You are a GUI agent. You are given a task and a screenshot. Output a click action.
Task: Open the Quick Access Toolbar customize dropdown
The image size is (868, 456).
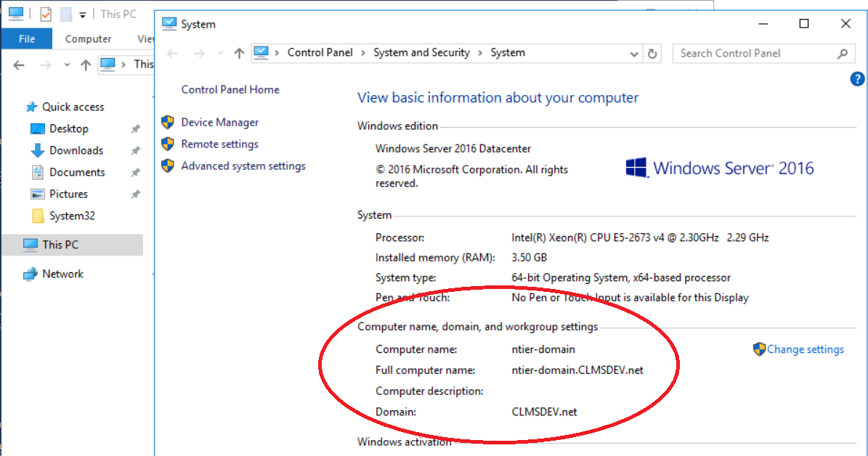pyautogui.click(x=83, y=15)
